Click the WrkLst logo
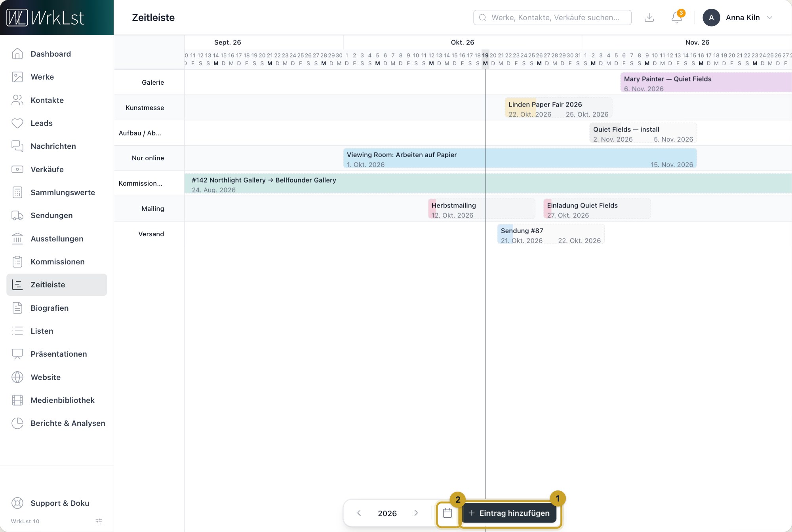The width and height of the screenshot is (792, 532). (46, 18)
